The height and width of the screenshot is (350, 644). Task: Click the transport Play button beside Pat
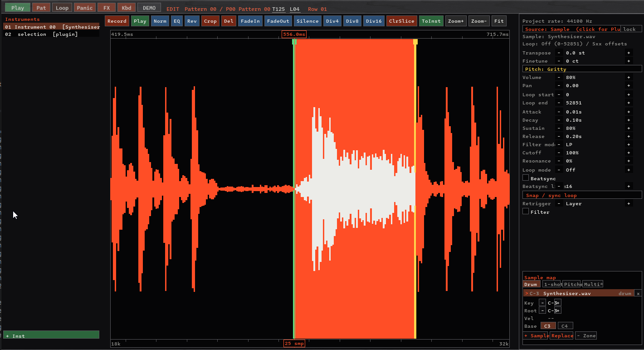click(x=18, y=8)
